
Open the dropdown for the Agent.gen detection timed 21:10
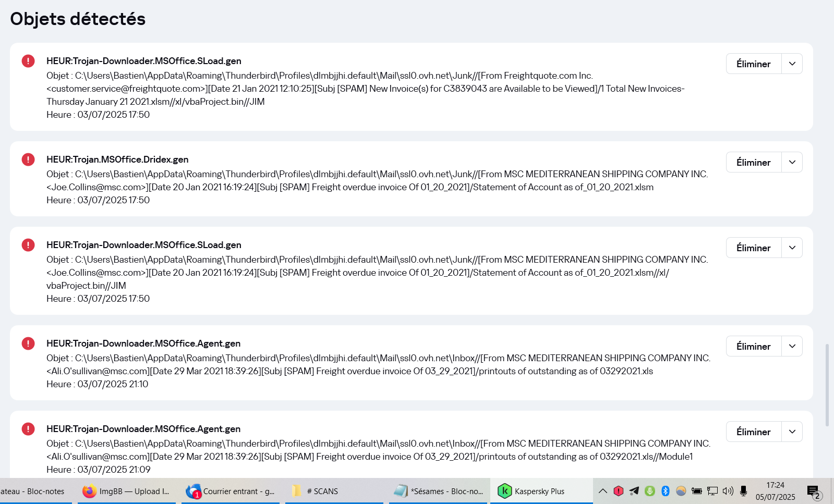792,346
